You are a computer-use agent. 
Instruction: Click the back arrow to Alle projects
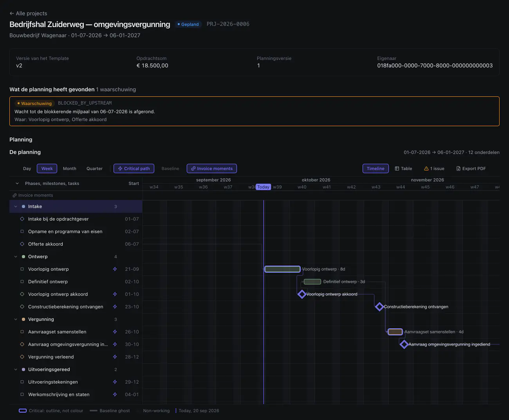(12, 13)
